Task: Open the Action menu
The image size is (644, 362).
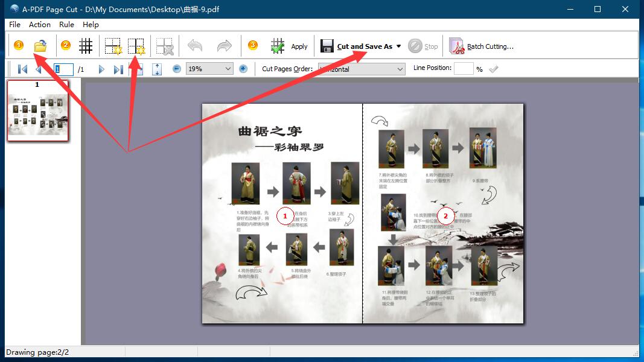Action: (40, 24)
